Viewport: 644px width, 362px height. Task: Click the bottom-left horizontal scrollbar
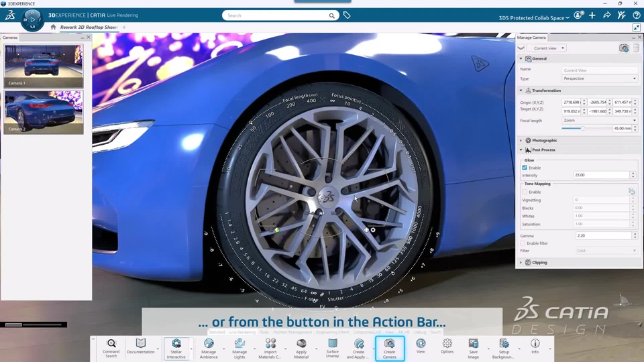pos(33,324)
